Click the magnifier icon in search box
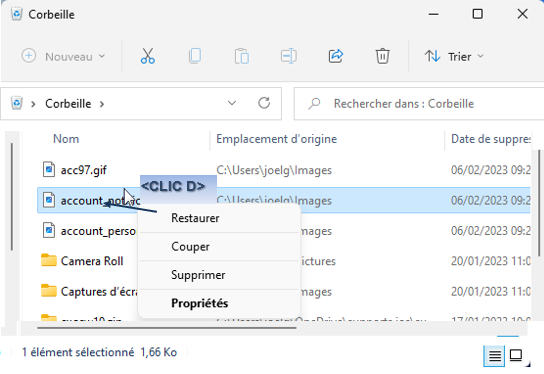This screenshot has width=544, height=374. [314, 103]
